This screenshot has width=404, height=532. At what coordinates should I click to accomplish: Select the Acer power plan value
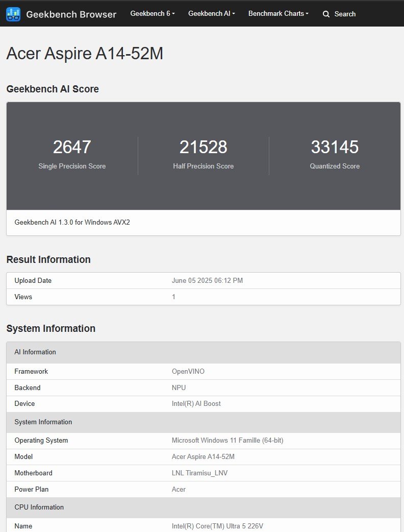click(x=179, y=489)
